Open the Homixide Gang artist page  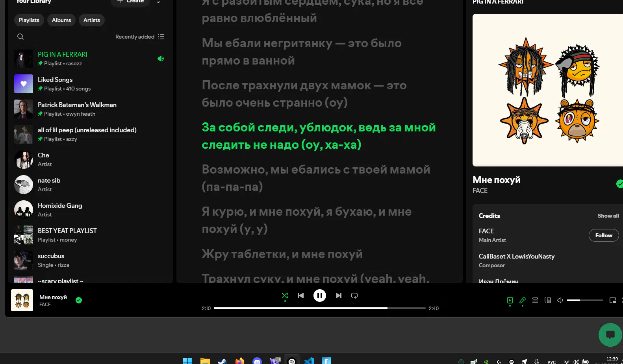pyautogui.click(x=90, y=210)
